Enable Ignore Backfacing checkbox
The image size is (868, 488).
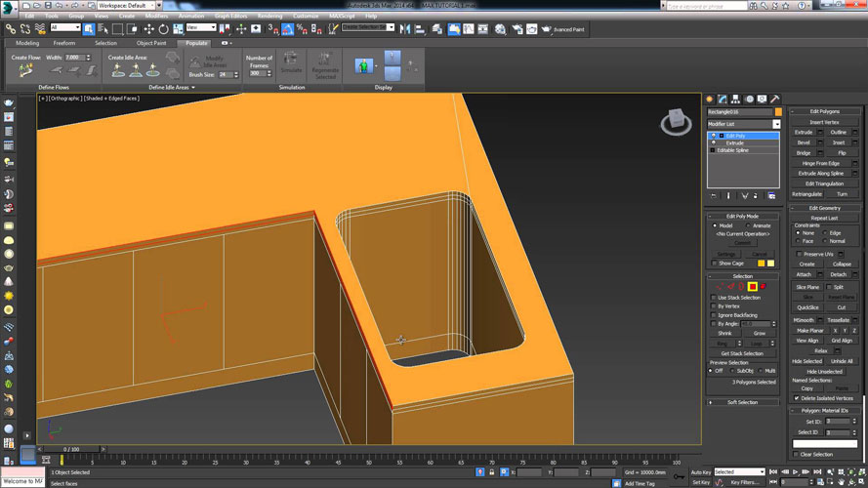[714, 315]
